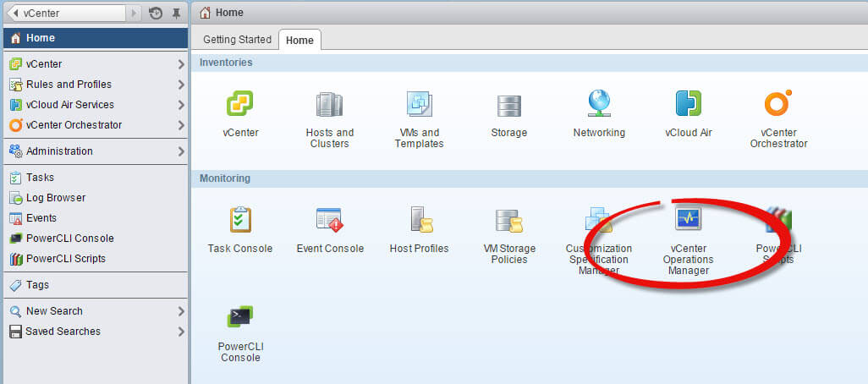Select the Home tab
The height and width of the screenshot is (384, 868).
tap(299, 40)
